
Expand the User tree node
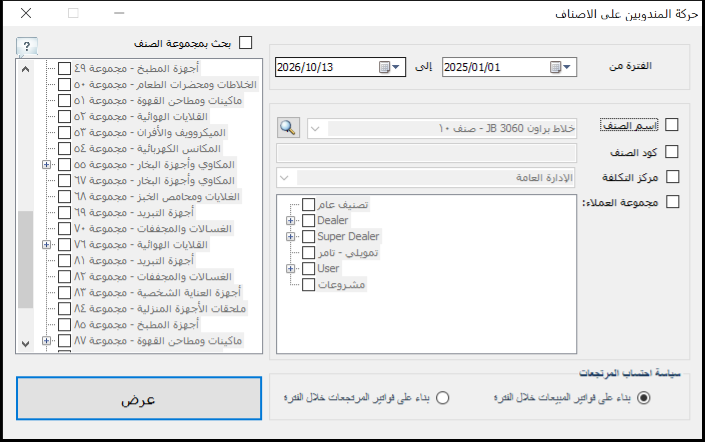click(290, 268)
